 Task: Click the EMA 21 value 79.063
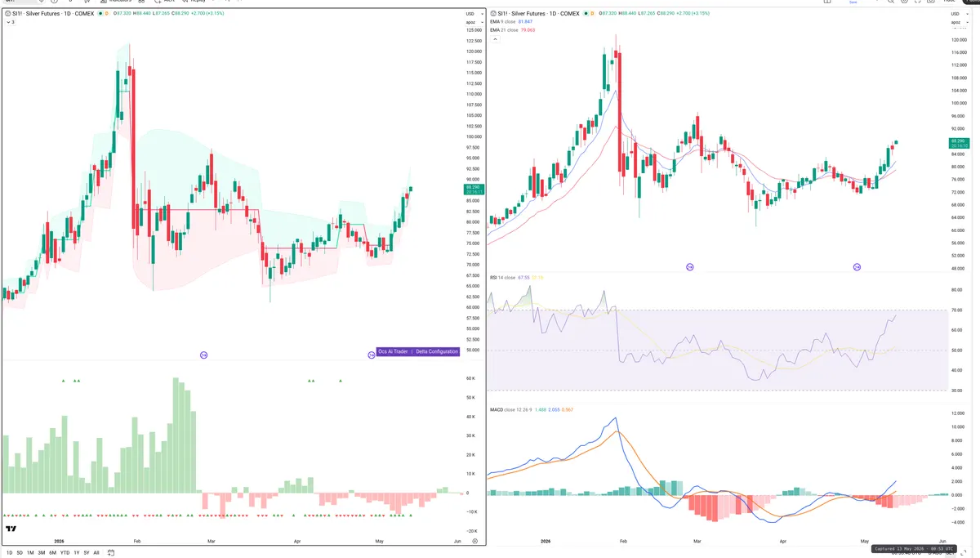pos(530,29)
